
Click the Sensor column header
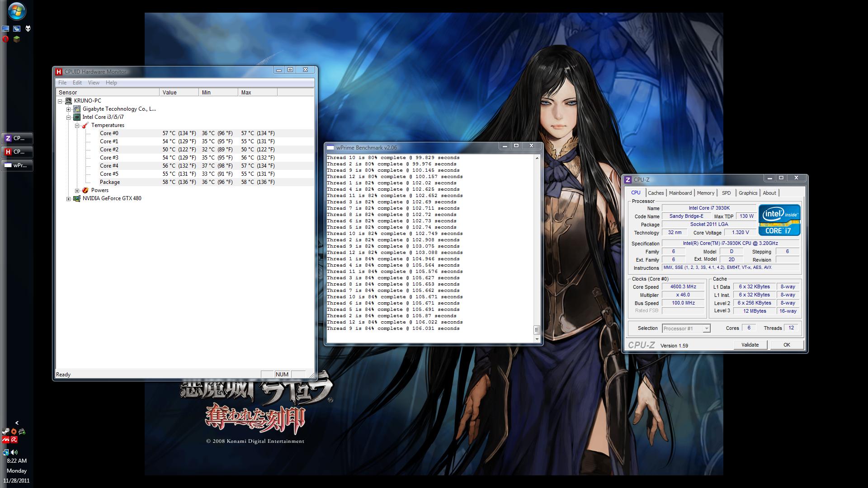pos(108,92)
